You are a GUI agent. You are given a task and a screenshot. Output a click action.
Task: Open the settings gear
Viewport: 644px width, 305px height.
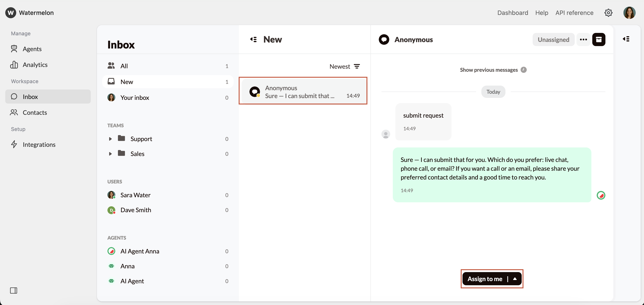click(x=608, y=13)
